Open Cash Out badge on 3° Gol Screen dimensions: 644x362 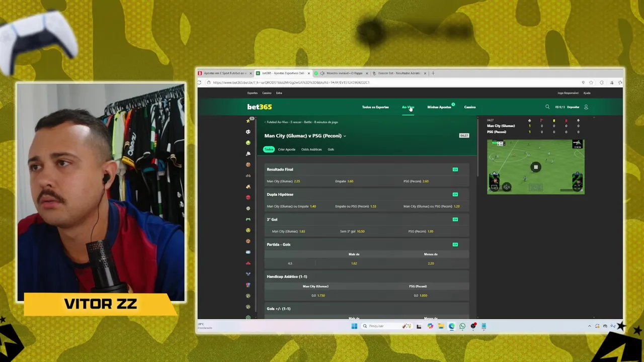coord(455,219)
